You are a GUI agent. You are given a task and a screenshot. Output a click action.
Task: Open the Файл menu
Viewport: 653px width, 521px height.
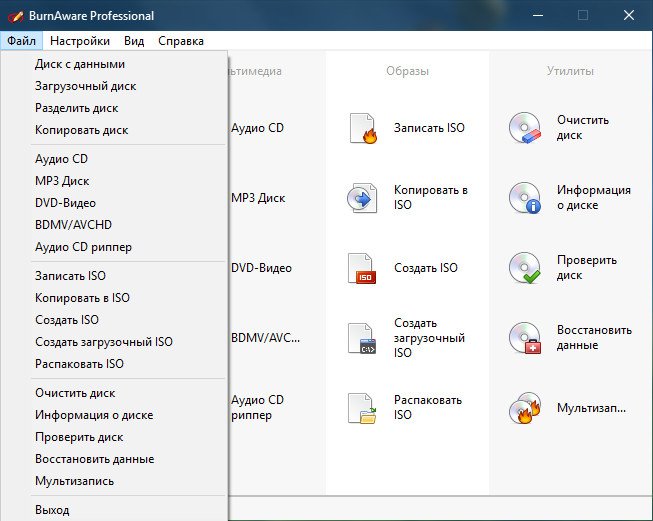click(21, 41)
